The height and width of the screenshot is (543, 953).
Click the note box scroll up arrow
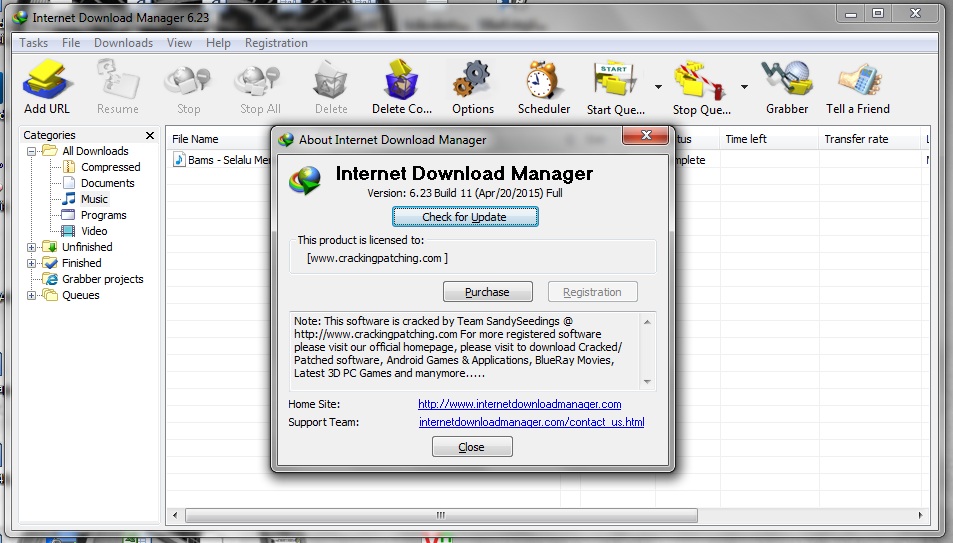[x=647, y=322]
